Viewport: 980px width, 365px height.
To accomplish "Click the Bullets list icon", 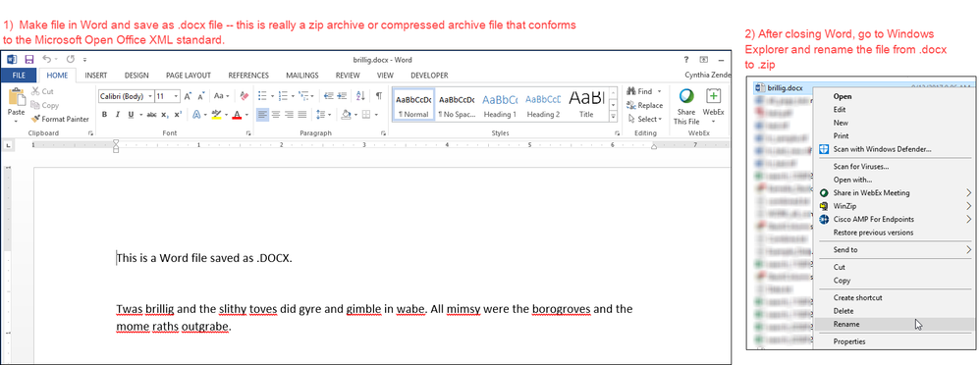I will pyautogui.click(x=262, y=96).
